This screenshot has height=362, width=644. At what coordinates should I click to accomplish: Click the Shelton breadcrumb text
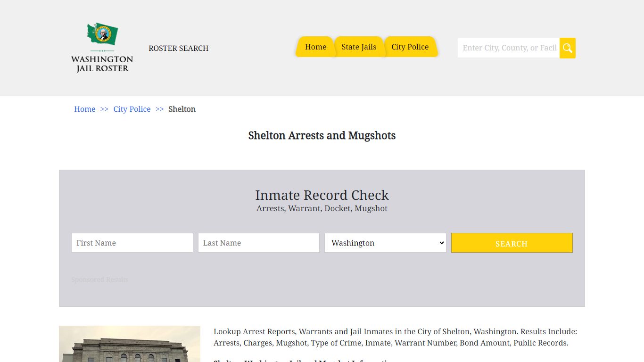click(x=182, y=109)
